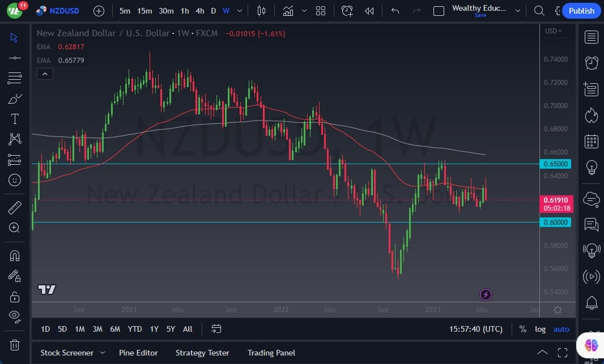Switch to the Pine Editor tab

pyautogui.click(x=138, y=352)
